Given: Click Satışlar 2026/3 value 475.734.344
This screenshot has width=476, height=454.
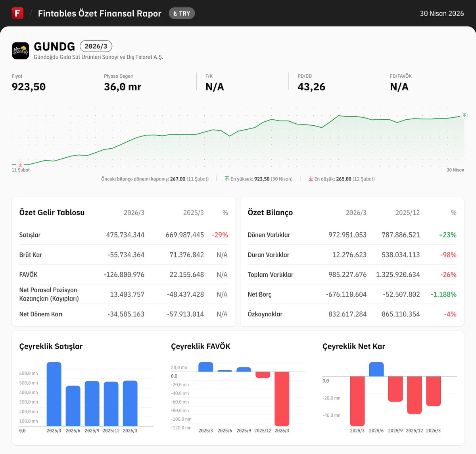Looking at the screenshot, I should tap(125, 235).
